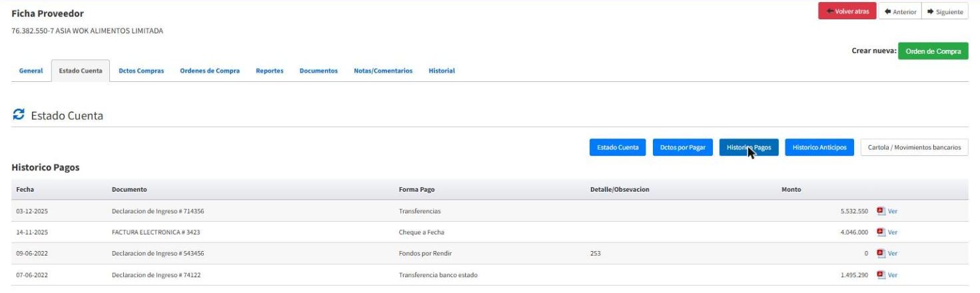
Task: Click the Cheque a Fecha cell
Action: 422,232
